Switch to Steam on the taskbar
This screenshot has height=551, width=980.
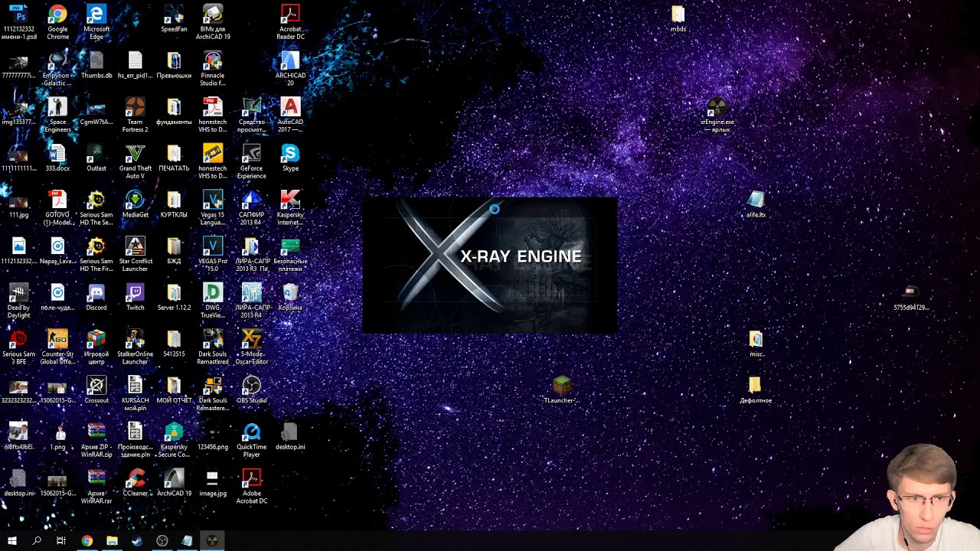pos(136,540)
